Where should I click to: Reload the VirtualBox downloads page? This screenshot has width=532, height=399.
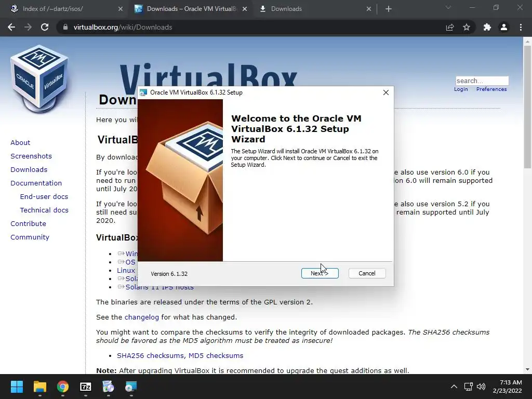[45, 27]
